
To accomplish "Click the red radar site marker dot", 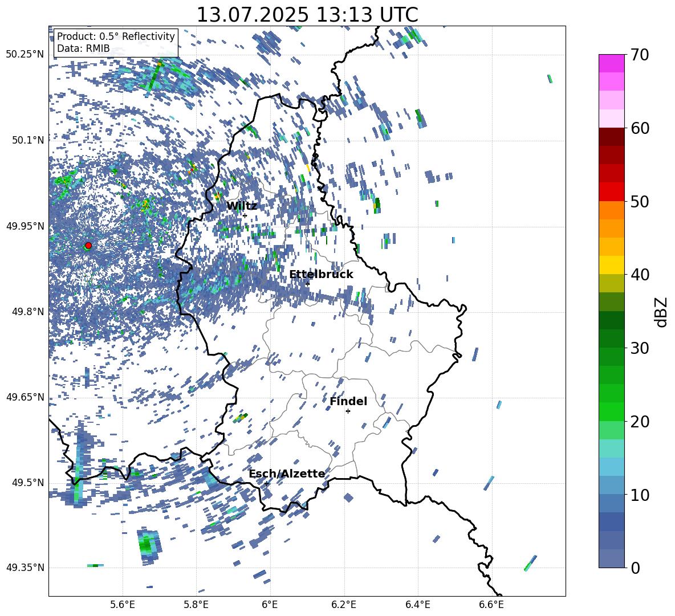I will [88, 246].
